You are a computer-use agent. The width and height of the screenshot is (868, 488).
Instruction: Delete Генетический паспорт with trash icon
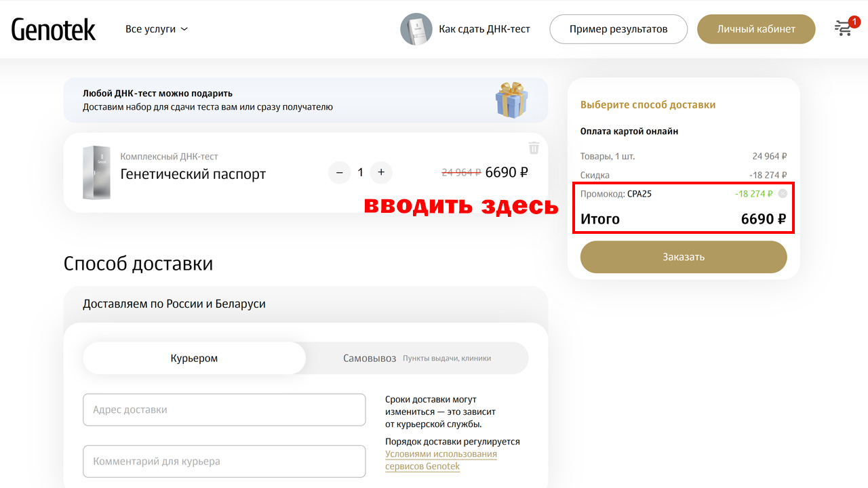click(534, 148)
